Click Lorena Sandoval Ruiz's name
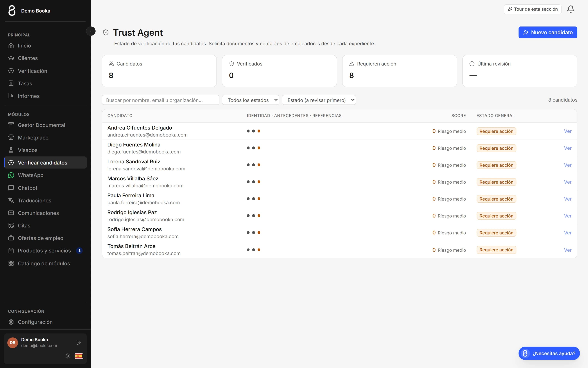588x368 pixels. point(134,162)
